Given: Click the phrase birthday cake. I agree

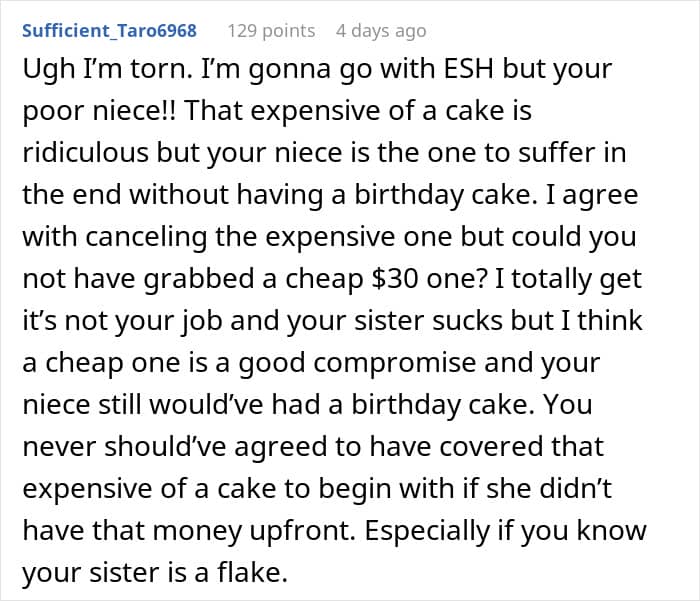Looking at the screenshot, I should [x=496, y=196].
